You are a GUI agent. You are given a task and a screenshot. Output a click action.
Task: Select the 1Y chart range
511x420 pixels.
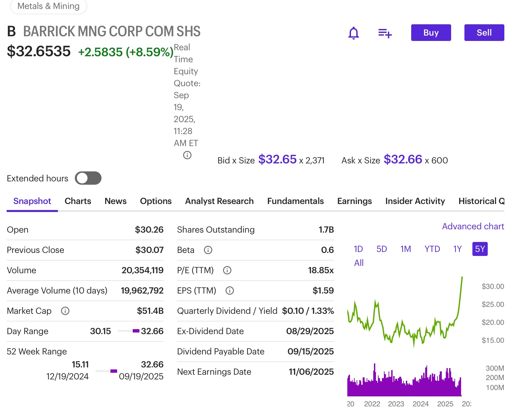point(457,249)
